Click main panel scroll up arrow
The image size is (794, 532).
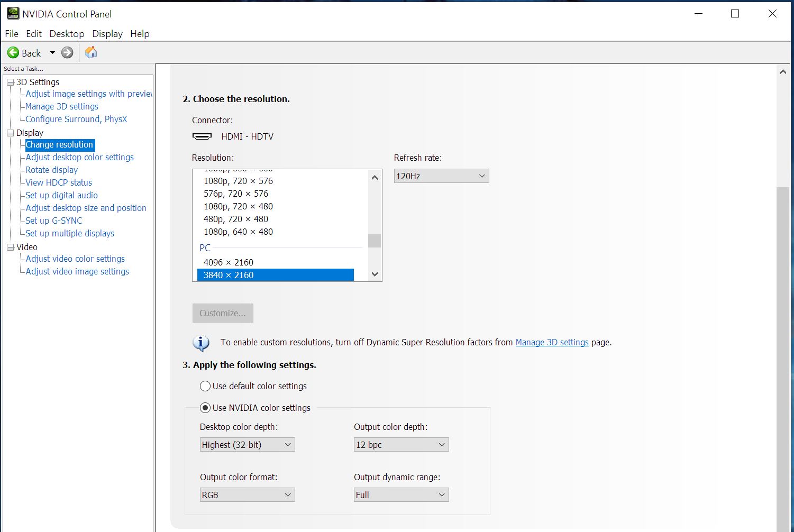[783, 72]
